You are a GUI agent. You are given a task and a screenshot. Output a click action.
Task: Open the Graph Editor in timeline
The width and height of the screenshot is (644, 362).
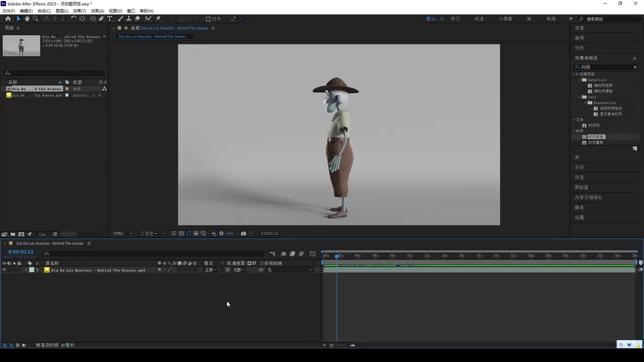312,254
